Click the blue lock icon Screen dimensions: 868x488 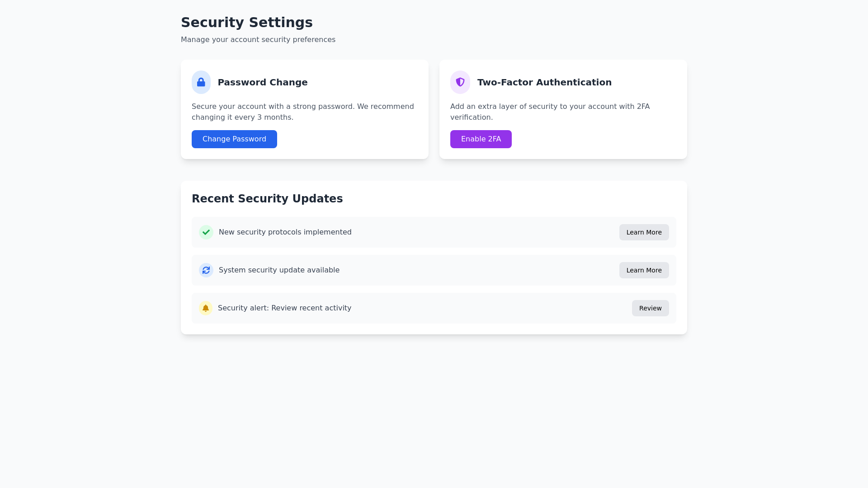click(201, 82)
